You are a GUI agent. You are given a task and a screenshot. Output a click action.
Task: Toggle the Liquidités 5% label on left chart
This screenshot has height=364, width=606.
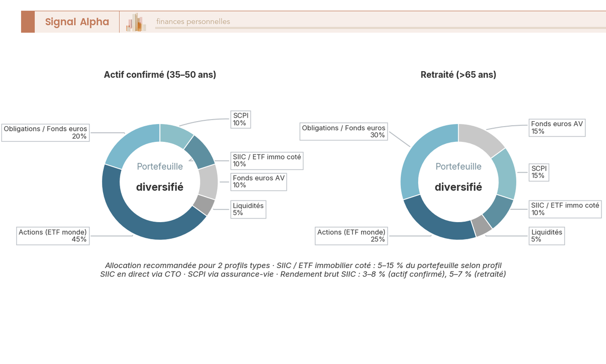tap(248, 209)
